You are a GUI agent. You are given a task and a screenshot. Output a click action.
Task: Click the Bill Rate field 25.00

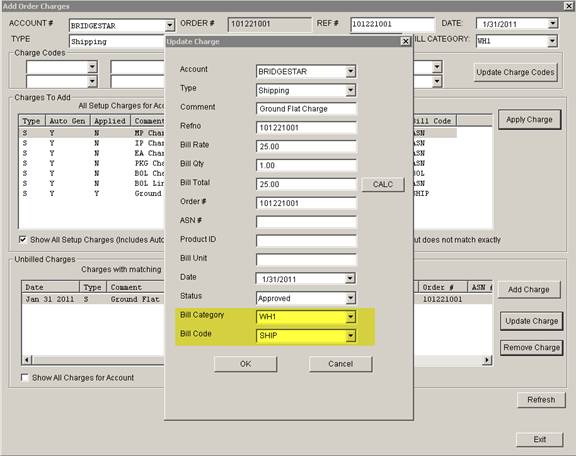point(306,147)
